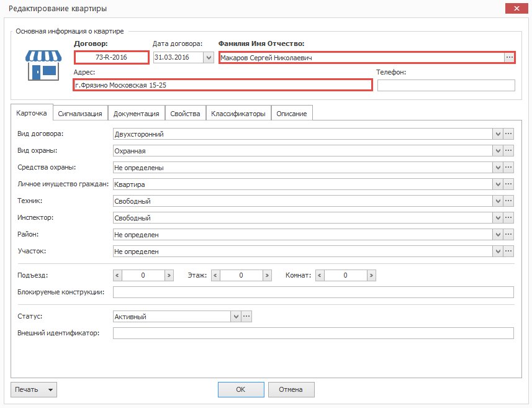Image resolution: width=532 pixels, height=408 pixels.
Task: Expand the Дата договора date picker
Action: tap(209, 57)
